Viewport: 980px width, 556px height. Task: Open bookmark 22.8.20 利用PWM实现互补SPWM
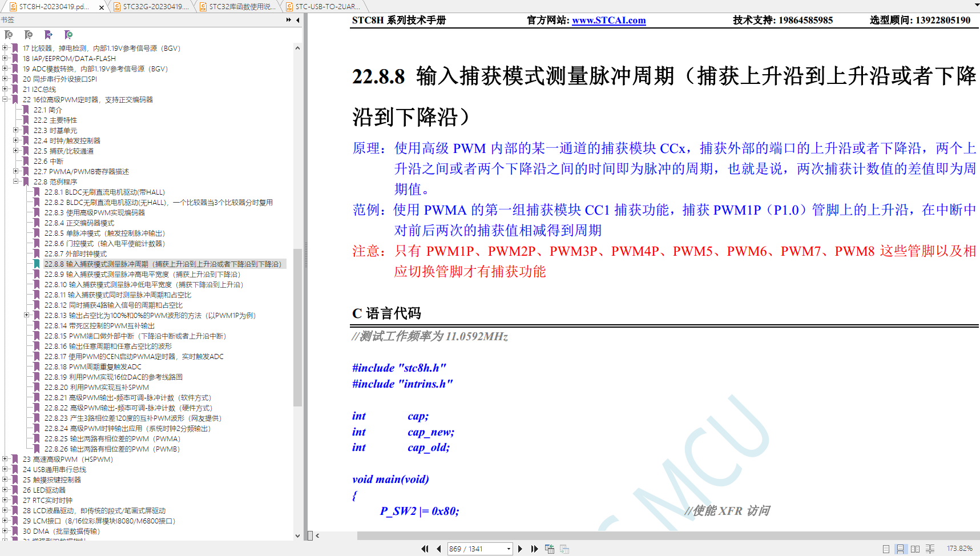[96, 387]
